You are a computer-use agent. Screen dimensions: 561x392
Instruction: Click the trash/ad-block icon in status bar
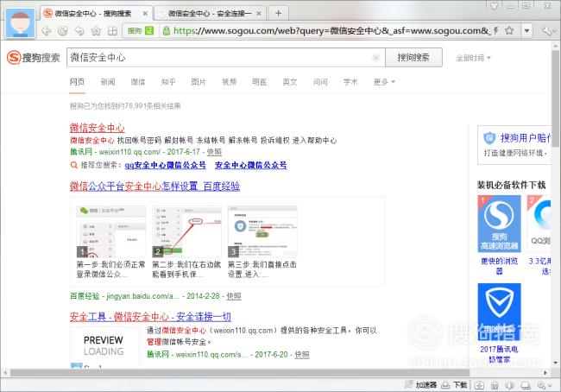coord(495,385)
